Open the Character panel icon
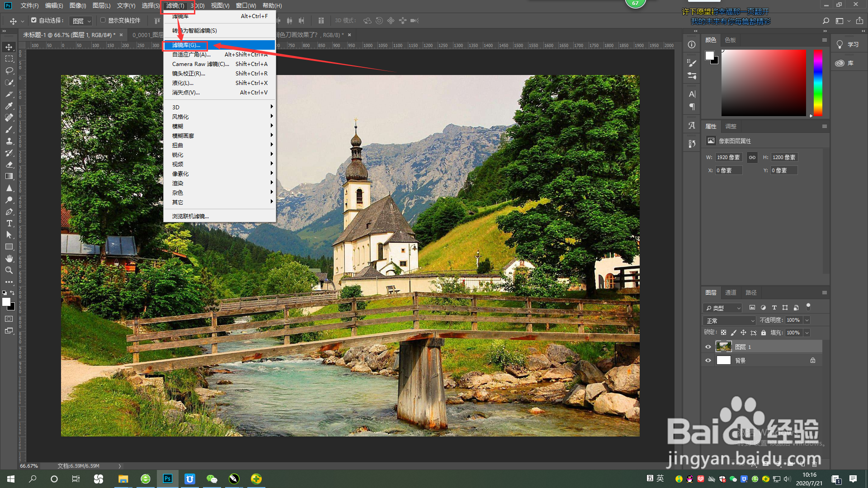 point(692,94)
